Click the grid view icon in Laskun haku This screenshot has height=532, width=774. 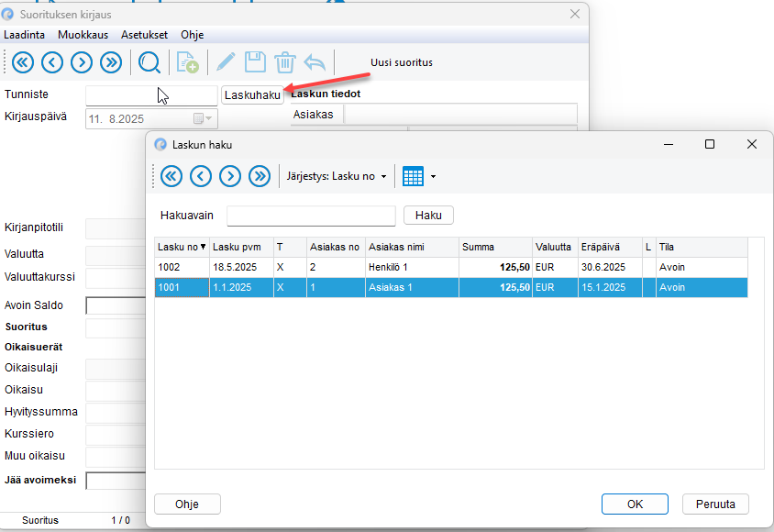point(414,176)
